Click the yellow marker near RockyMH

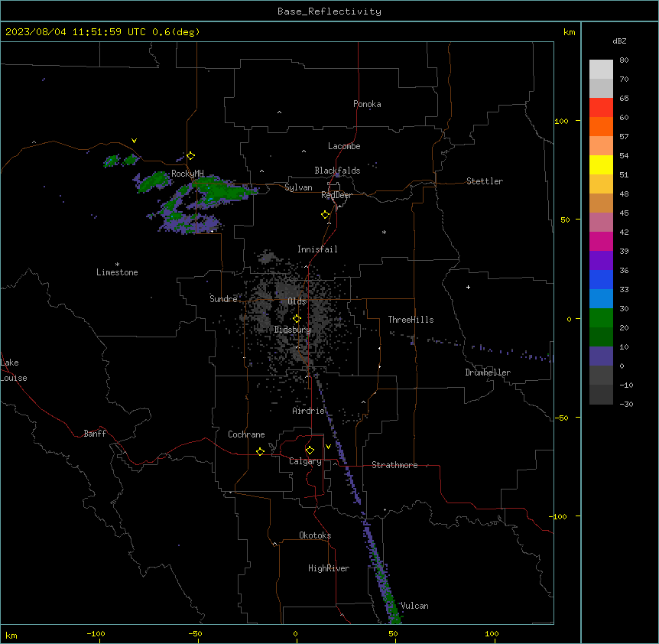point(191,156)
